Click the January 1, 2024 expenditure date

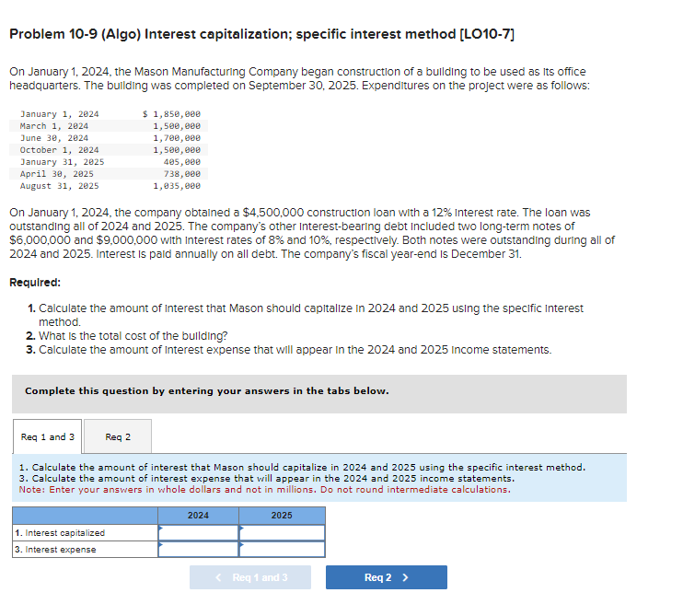point(59,114)
